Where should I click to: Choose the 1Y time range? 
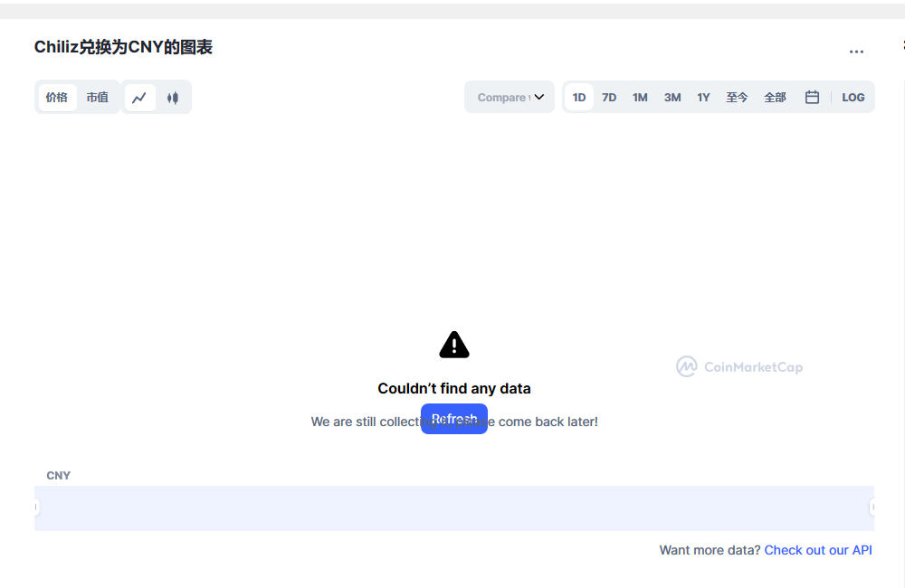point(703,97)
